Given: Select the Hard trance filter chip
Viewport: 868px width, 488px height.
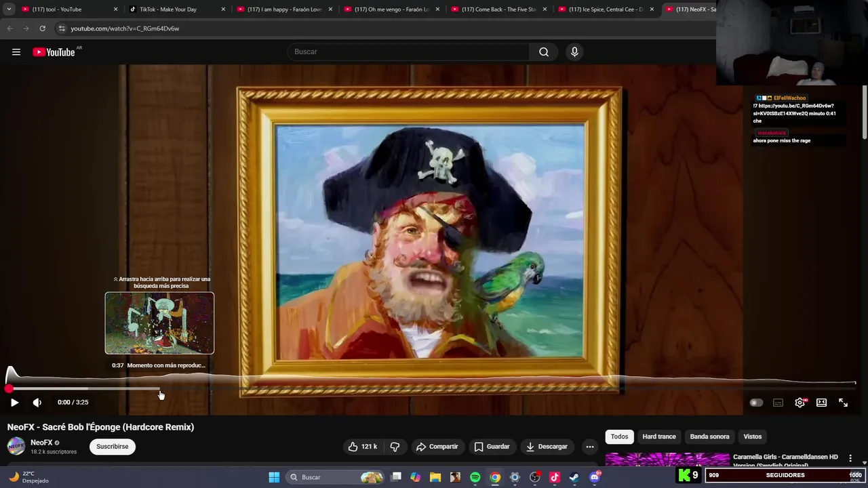Looking at the screenshot, I should pos(659,436).
